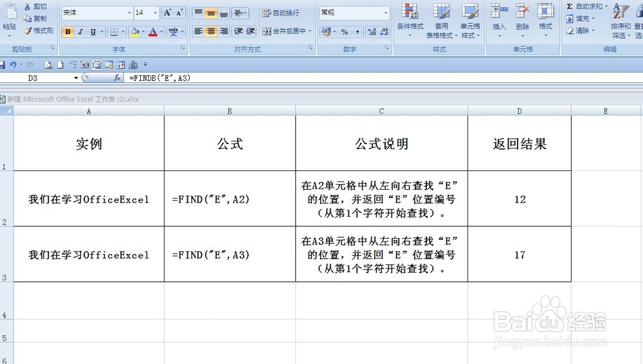Toggle center horizontal alignment

coord(211,31)
